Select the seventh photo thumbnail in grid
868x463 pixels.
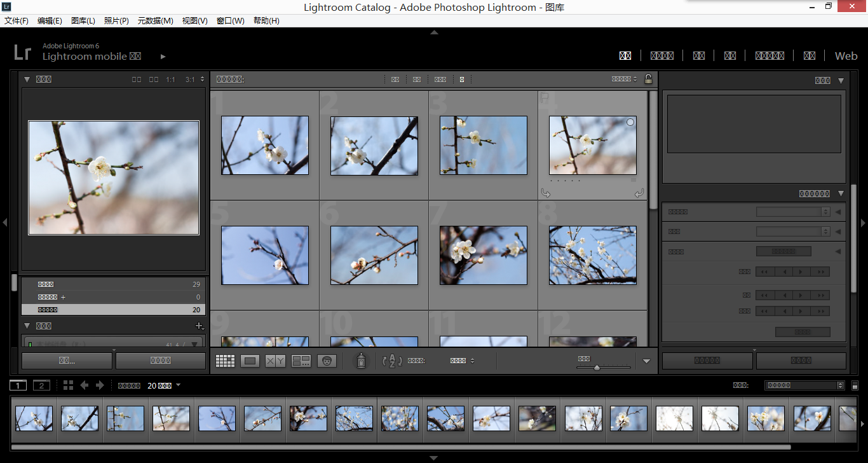[x=483, y=255]
